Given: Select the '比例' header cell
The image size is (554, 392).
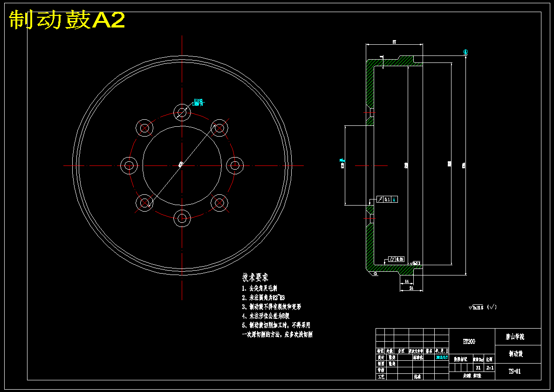Looking at the screenshot, I should (489, 359).
